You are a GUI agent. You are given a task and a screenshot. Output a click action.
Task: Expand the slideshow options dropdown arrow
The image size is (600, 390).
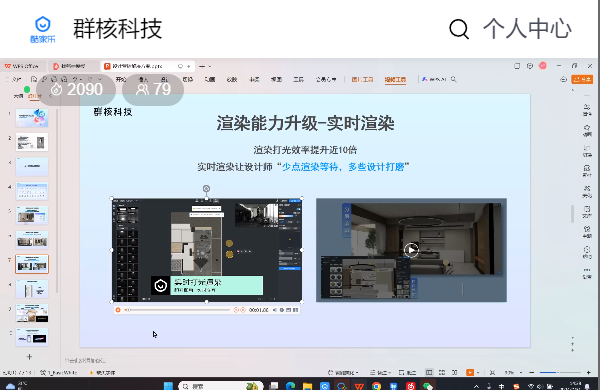click(x=478, y=372)
